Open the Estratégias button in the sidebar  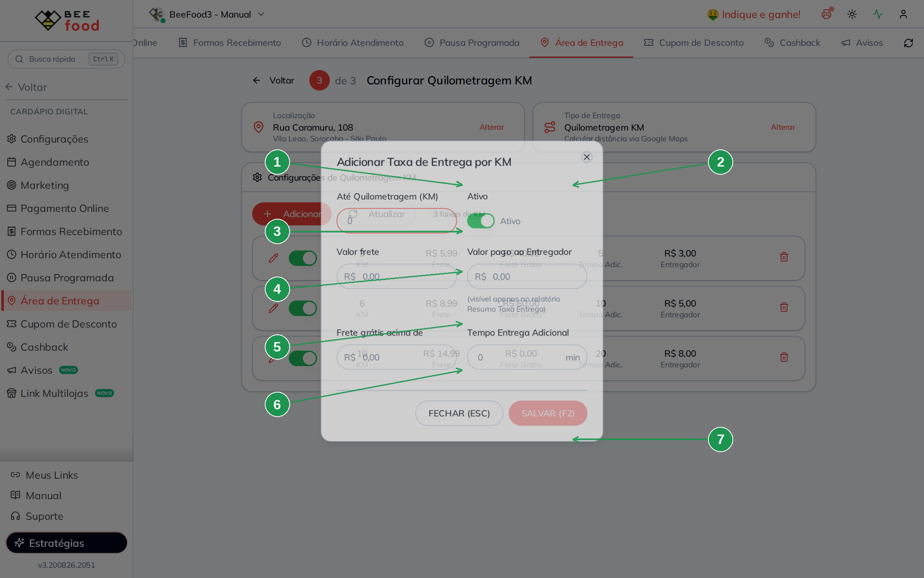coord(66,543)
